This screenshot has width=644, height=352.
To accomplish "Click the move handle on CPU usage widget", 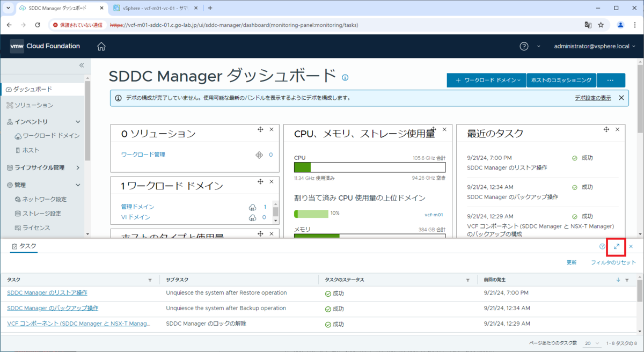I will 433,130.
